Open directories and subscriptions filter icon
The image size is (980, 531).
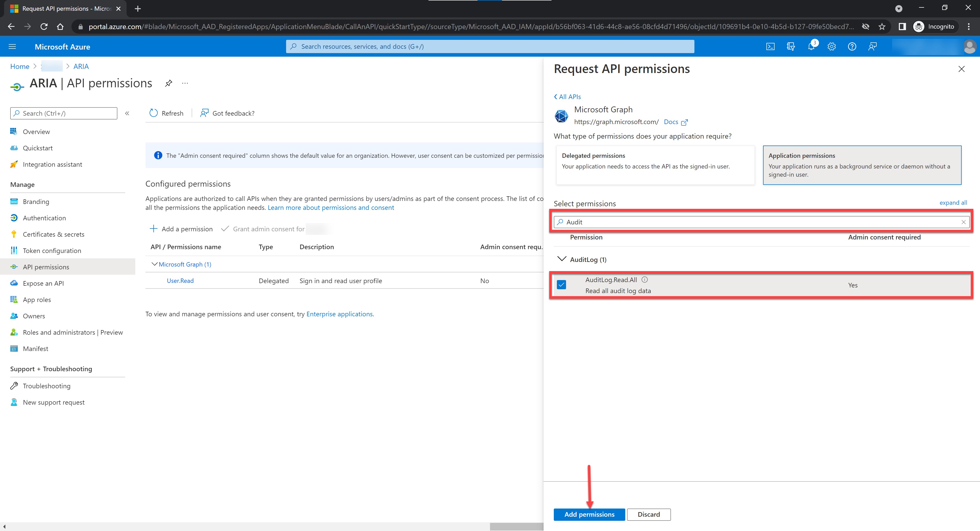click(791, 46)
